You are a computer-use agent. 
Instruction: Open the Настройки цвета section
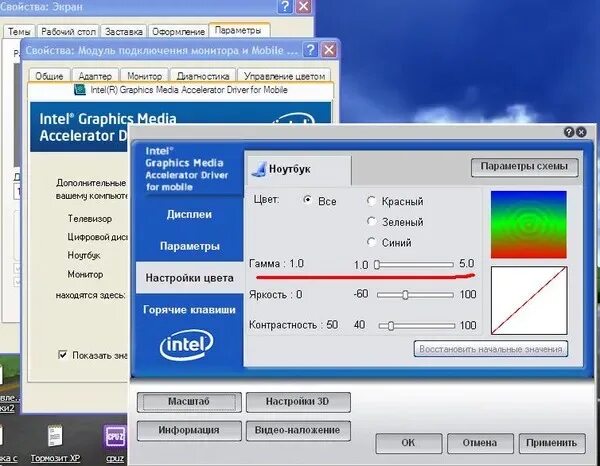pyautogui.click(x=189, y=278)
